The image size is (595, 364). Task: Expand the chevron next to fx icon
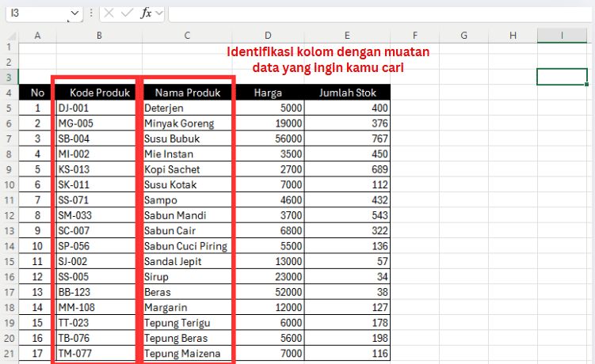[x=159, y=13]
